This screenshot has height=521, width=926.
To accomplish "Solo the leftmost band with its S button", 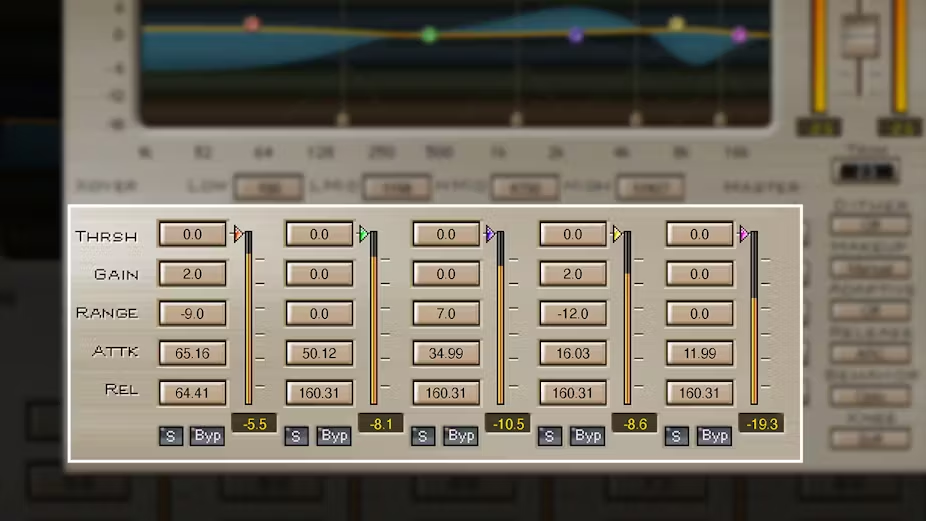I will point(170,436).
